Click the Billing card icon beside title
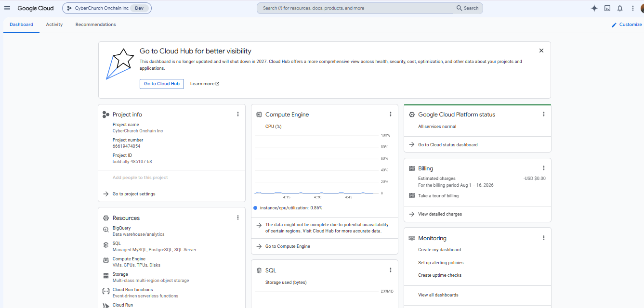 click(x=412, y=168)
